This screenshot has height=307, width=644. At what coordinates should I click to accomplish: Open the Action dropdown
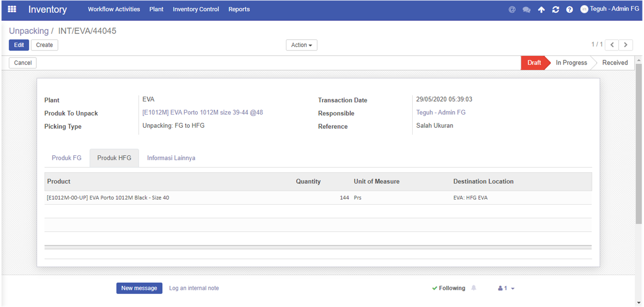point(301,45)
